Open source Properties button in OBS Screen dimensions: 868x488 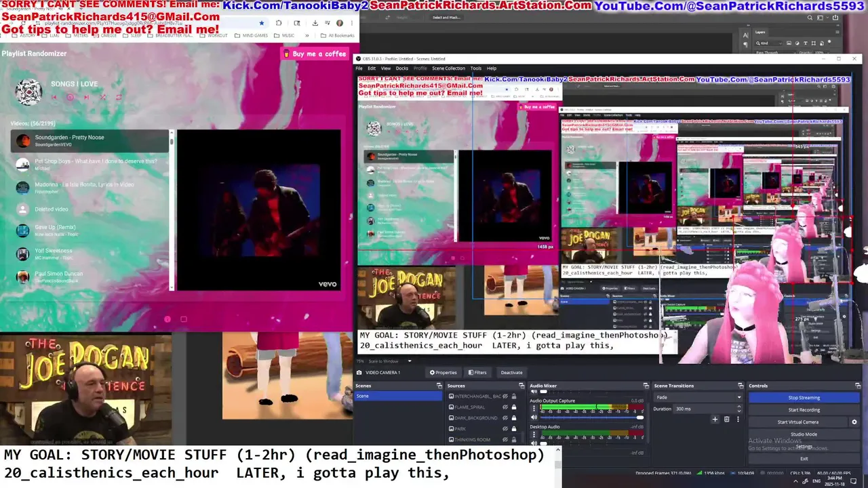tap(443, 372)
